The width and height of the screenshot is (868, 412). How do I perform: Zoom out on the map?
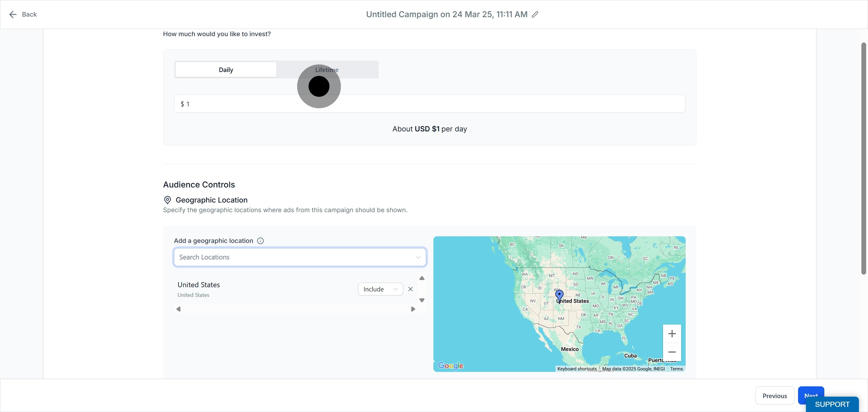point(671,352)
